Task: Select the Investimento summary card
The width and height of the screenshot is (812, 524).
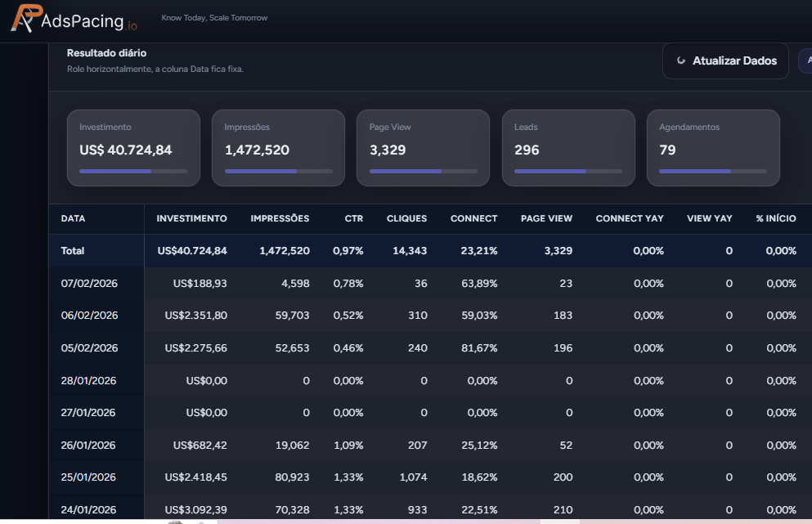Action: [133, 147]
